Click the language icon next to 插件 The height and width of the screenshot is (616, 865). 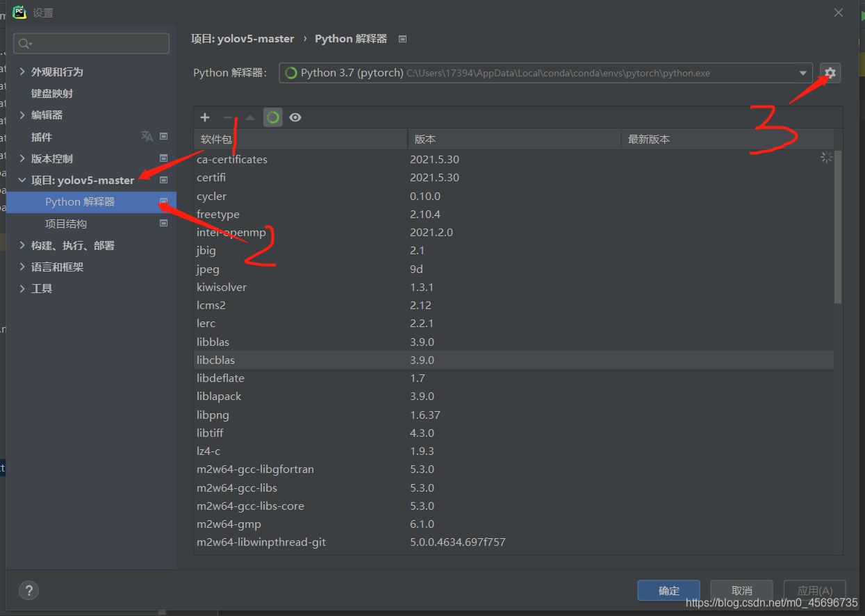147,136
